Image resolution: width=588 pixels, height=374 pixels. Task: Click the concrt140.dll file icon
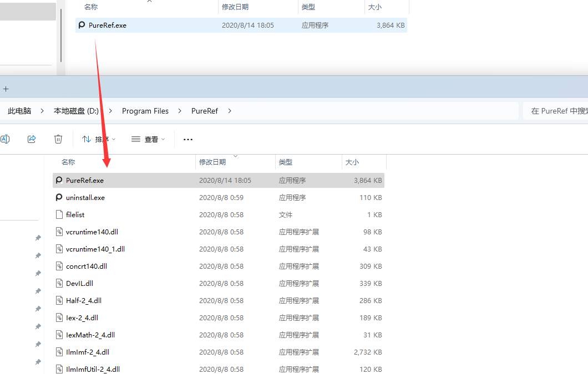[x=59, y=267]
